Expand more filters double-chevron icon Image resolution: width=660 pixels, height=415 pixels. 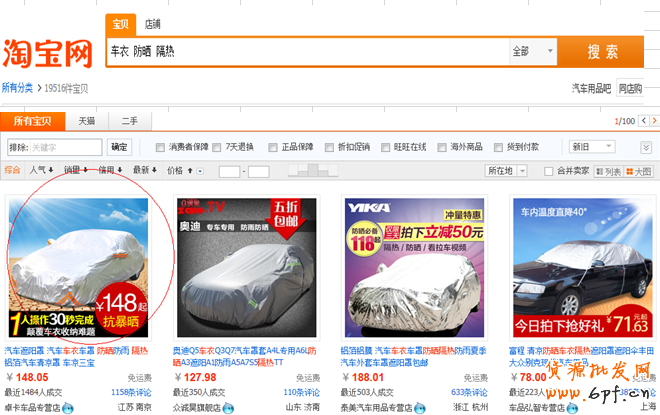(646, 147)
